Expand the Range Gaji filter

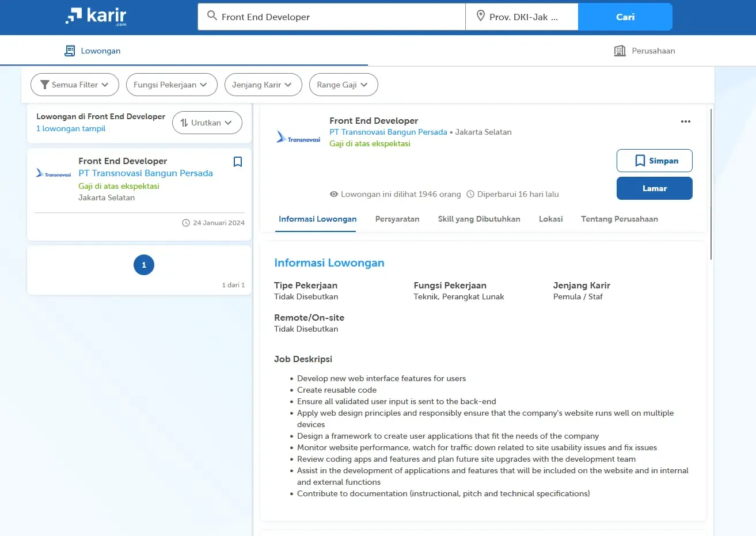[x=344, y=85]
